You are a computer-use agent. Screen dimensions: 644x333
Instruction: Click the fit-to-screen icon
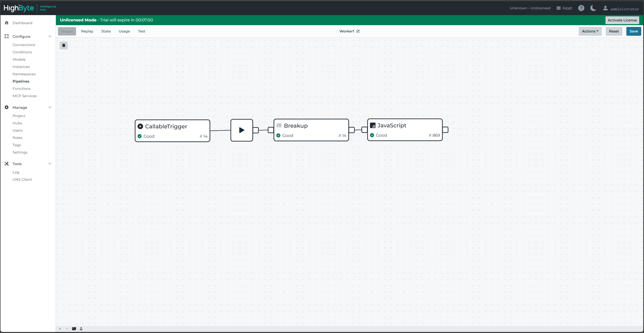click(74, 329)
